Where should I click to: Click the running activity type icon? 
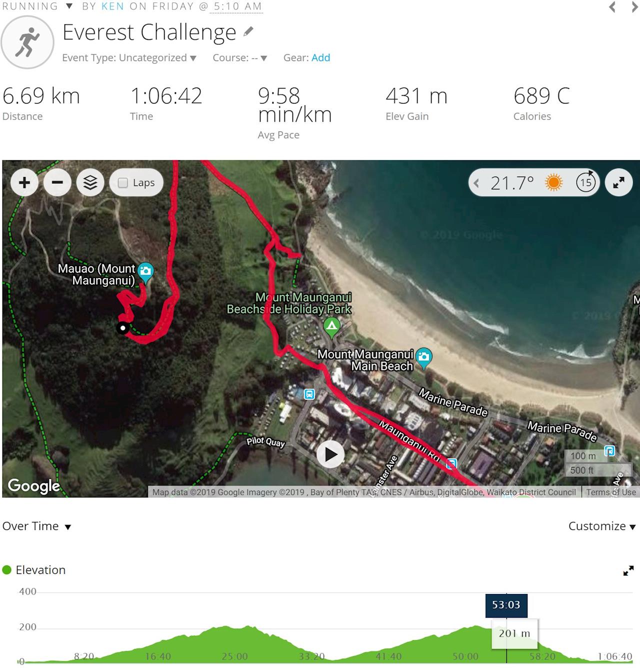[27, 42]
